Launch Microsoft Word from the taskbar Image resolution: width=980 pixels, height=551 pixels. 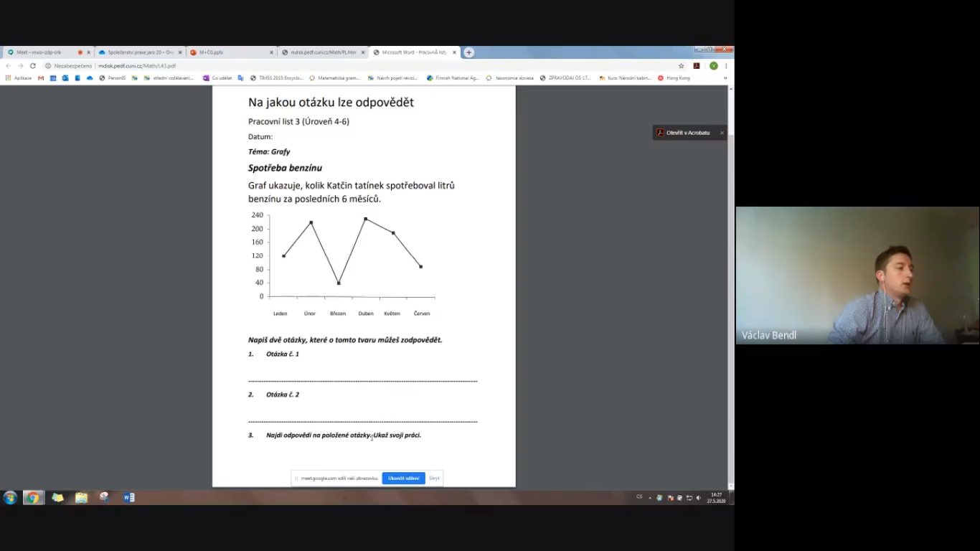(x=129, y=497)
